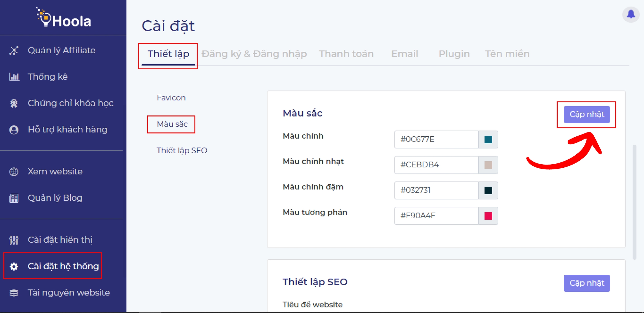Screen dimensions: 644x313
Task: Click the Màu chính đậm hex input field
Action: click(x=436, y=190)
